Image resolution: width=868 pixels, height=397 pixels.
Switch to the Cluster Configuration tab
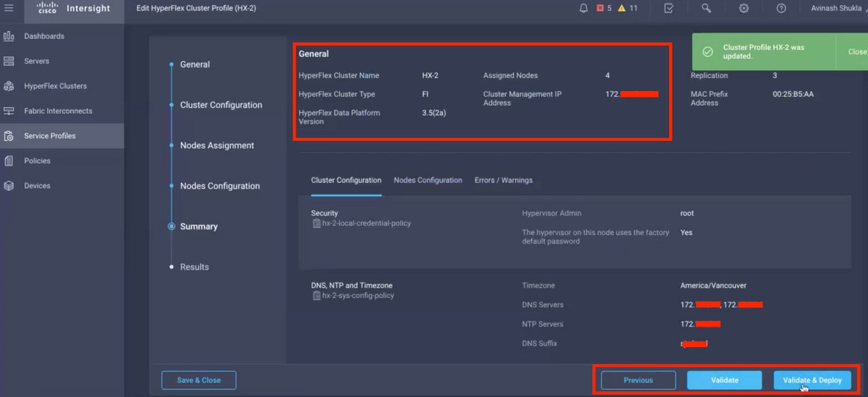346,181
